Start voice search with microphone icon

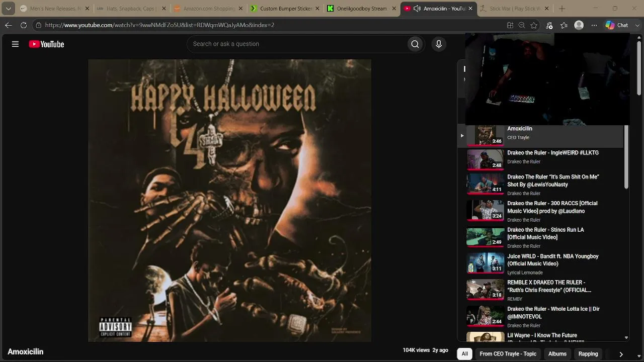(439, 44)
